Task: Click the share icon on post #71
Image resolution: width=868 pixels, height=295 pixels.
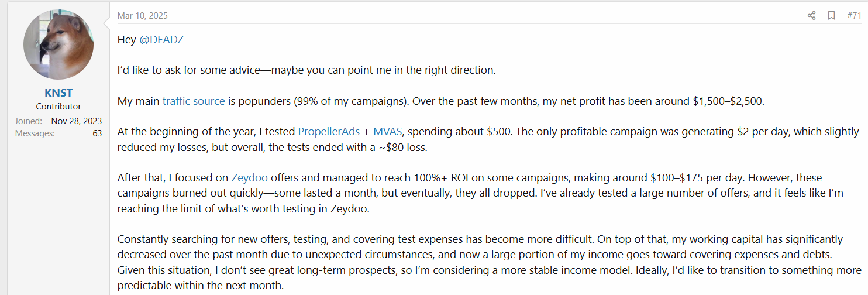Action: click(811, 16)
